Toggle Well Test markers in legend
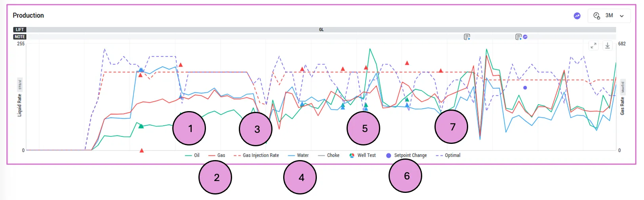644x200 pixels. 362,155
